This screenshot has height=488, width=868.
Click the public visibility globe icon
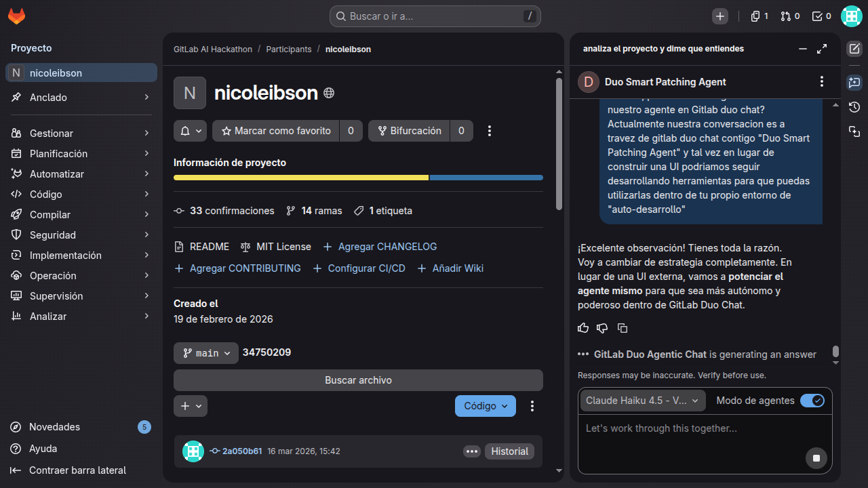click(329, 93)
